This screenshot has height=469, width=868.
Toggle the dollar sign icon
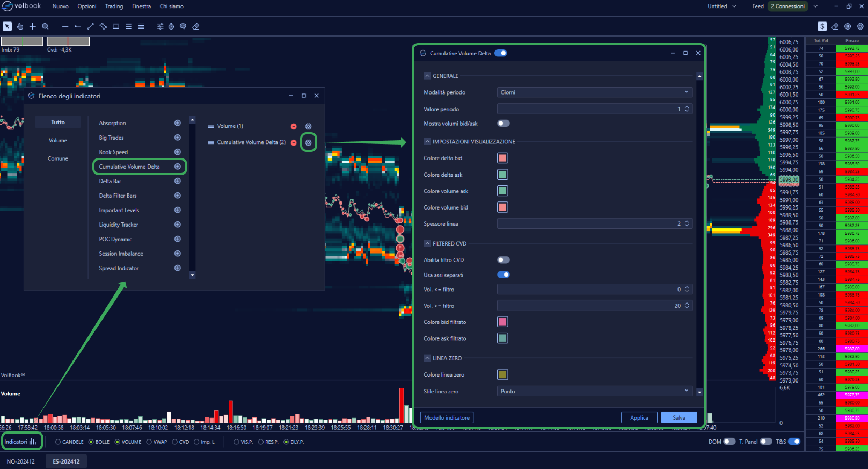(822, 26)
